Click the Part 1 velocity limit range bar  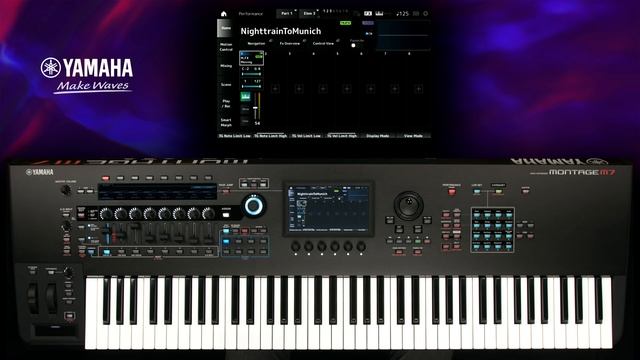(x=252, y=86)
